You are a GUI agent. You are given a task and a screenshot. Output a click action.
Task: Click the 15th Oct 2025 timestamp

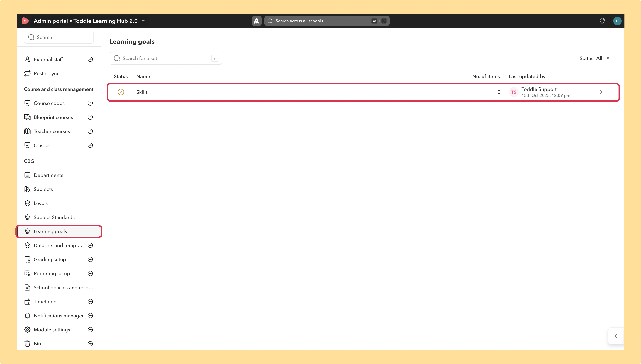tap(546, 95)
